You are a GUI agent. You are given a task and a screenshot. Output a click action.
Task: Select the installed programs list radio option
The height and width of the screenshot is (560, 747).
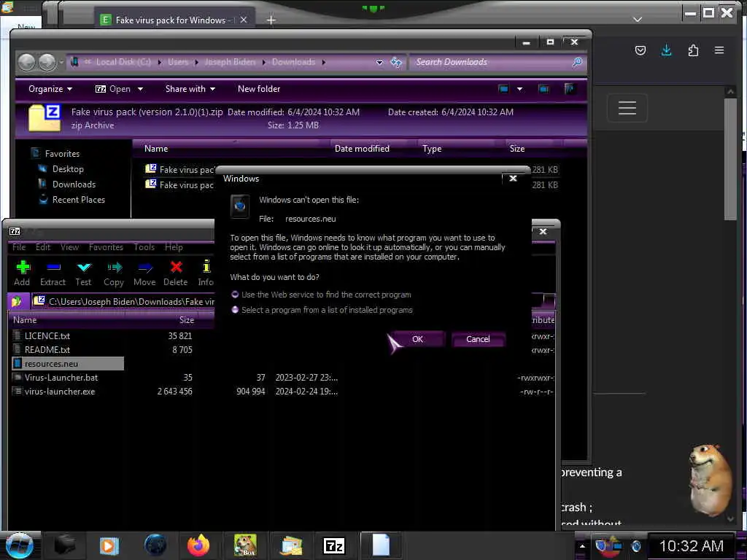[235, 310]
